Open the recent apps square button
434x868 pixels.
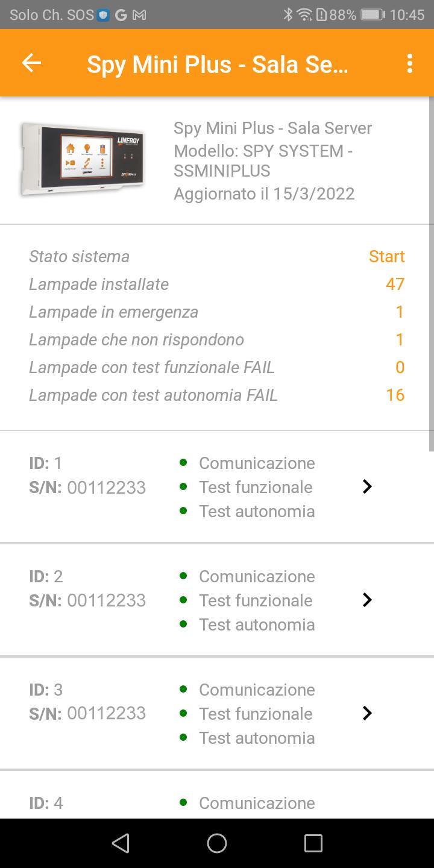pos(313,843)
